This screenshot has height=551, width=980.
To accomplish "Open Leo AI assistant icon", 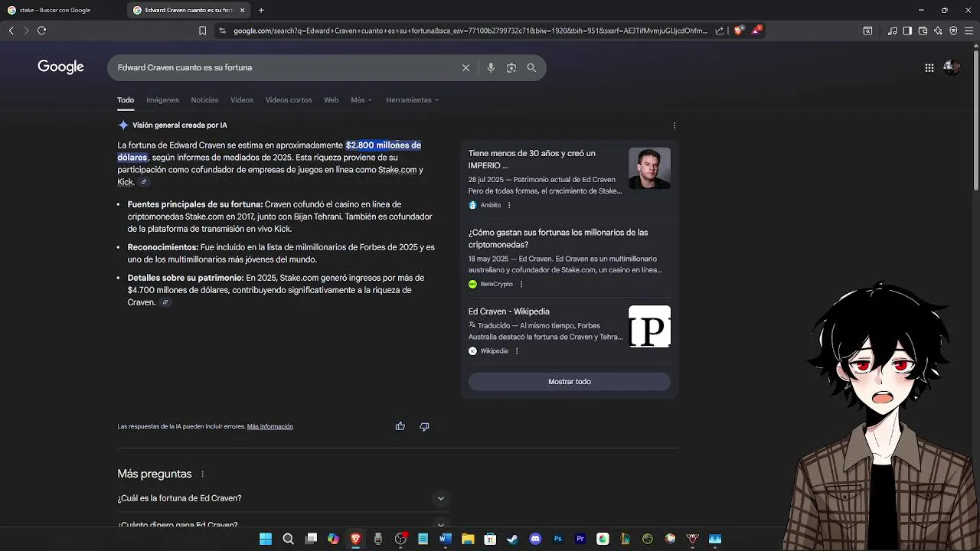I will (x=938, y=31).
